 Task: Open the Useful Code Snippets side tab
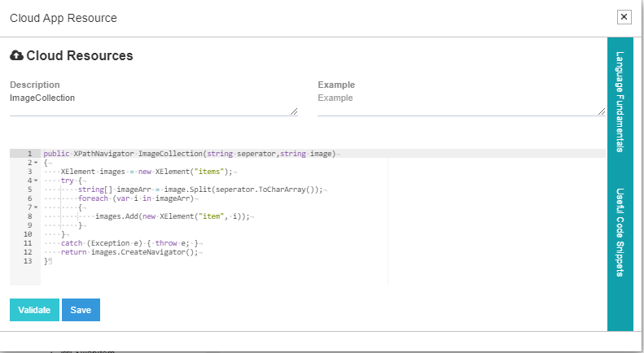point(620,233)
